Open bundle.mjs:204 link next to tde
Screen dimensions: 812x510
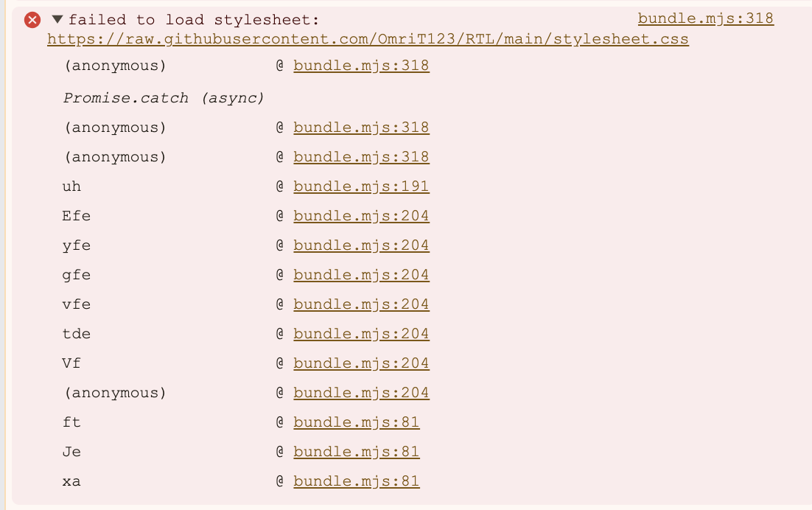point(361,334)
